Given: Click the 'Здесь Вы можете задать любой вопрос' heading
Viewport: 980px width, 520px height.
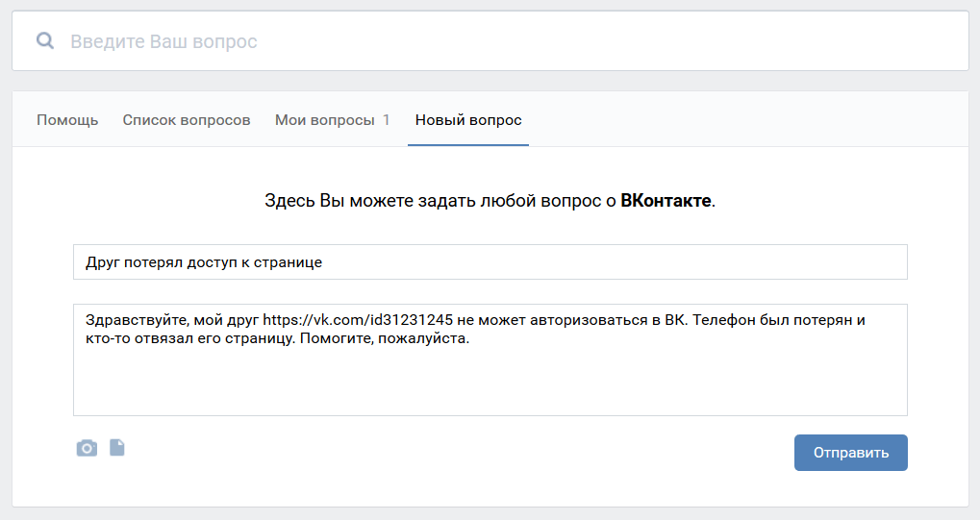Looking at the screenshot, I should pyautogui.click(x=490, y=201).
